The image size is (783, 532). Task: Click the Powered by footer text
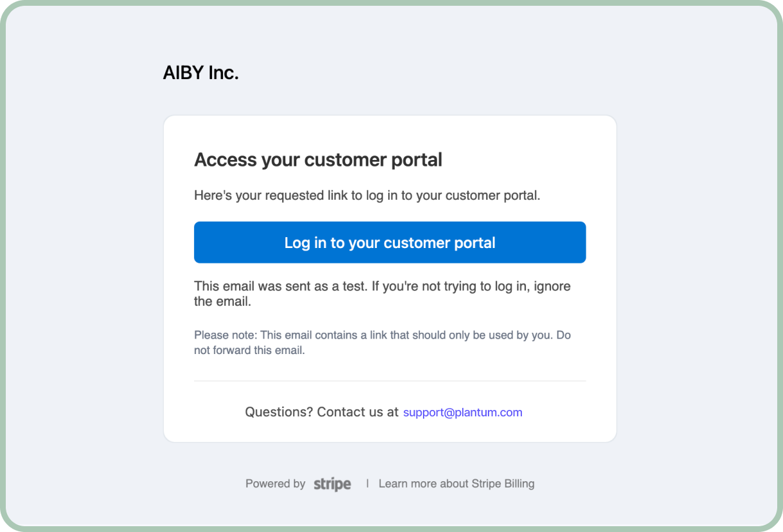(x=275, y=484)
